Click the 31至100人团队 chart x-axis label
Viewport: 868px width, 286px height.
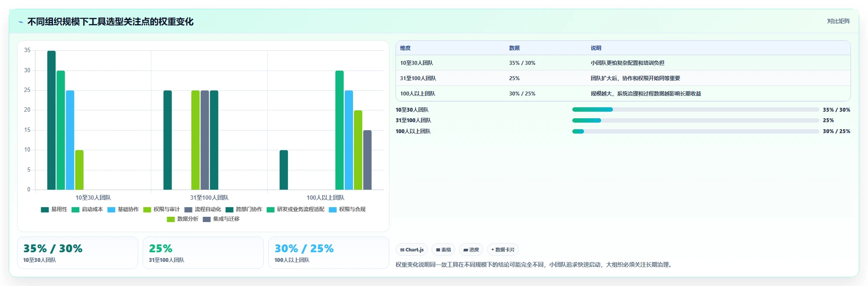209,198
